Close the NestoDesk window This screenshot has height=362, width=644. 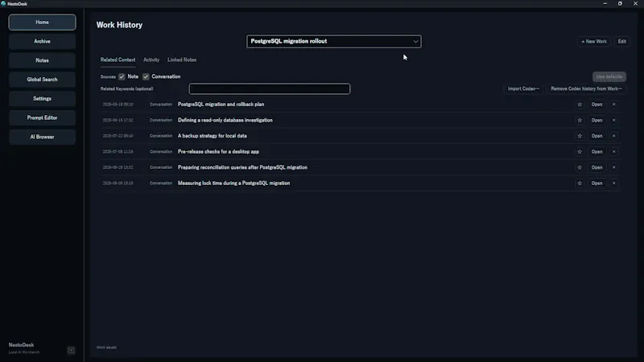(x=635, y=3)
